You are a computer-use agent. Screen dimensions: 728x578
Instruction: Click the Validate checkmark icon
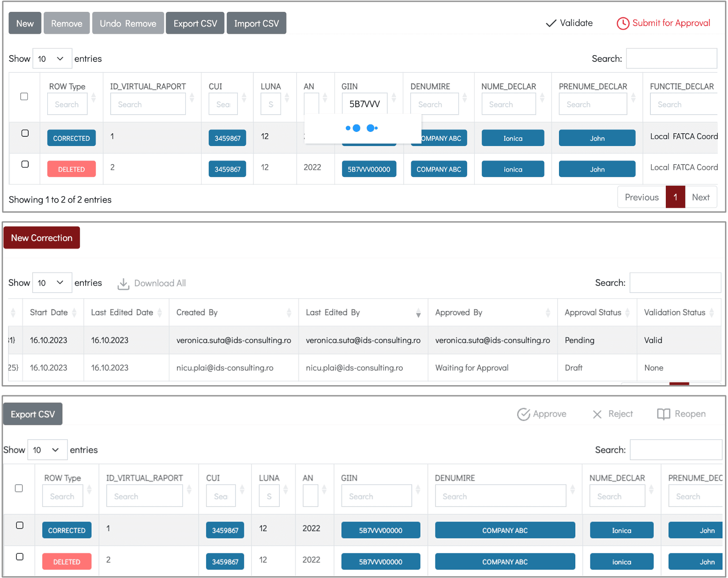tap(551, 23)
